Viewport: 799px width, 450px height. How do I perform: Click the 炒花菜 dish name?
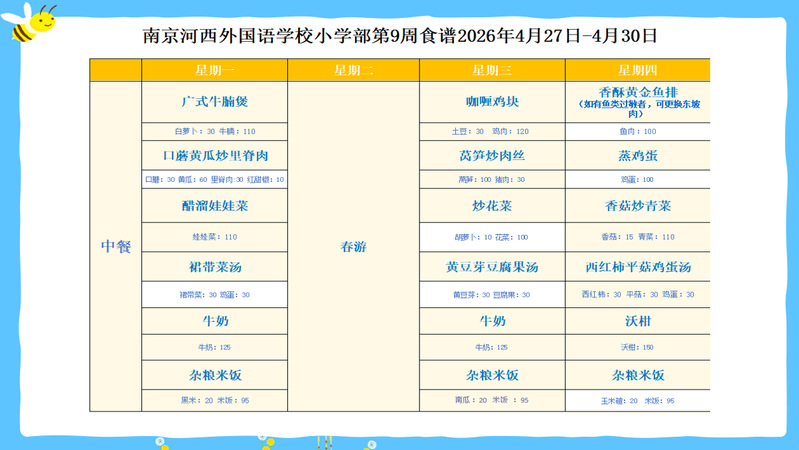pos(492,206)
